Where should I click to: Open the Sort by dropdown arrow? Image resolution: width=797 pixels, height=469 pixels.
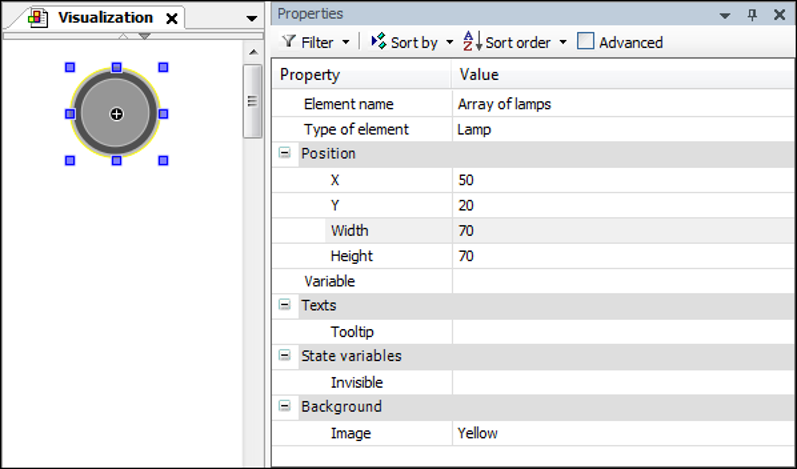coord(449,42)
